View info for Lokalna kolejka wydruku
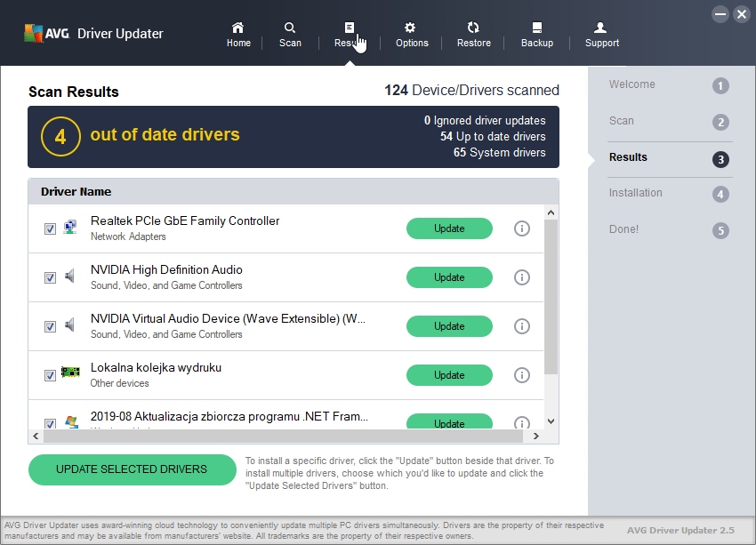The image size is (756, 545). [x=522, y=375]
